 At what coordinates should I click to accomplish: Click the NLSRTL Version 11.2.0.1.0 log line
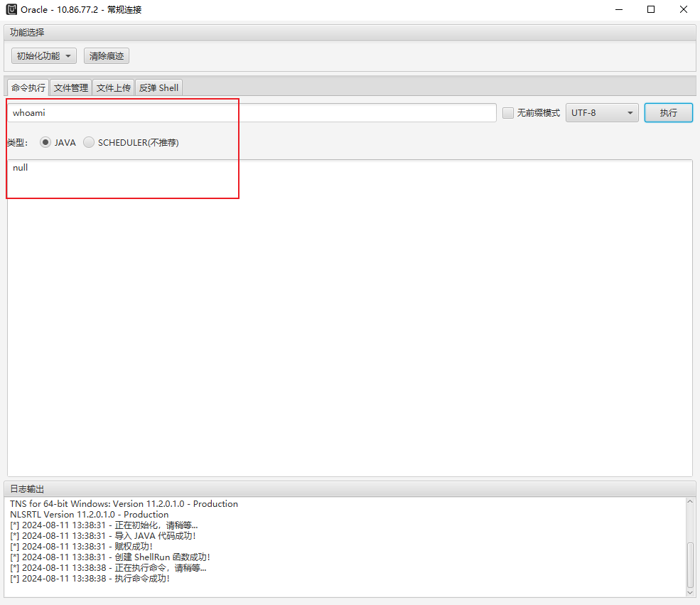pyautogui.click(x=89, y=515)
